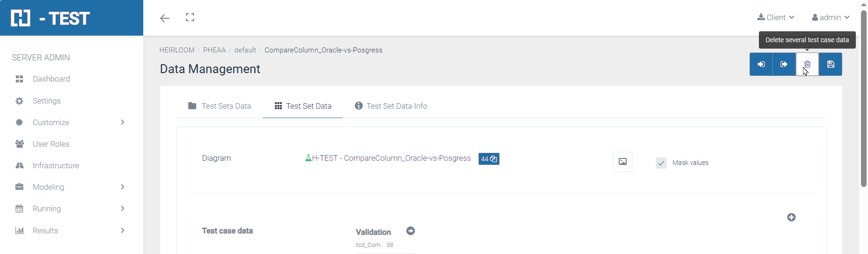Click the page vertical scrollbar
The width and height of the screenshot is (868, 254).
tap(864, 98)
